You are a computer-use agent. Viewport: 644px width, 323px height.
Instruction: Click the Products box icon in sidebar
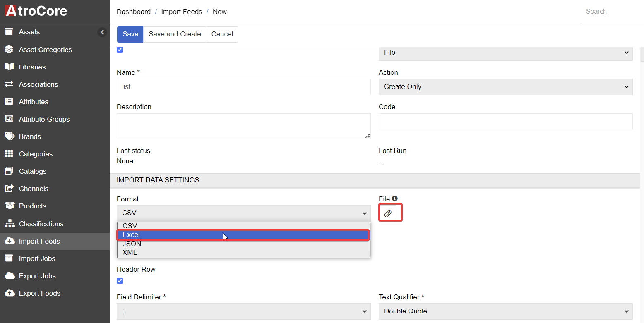(9, 206)
